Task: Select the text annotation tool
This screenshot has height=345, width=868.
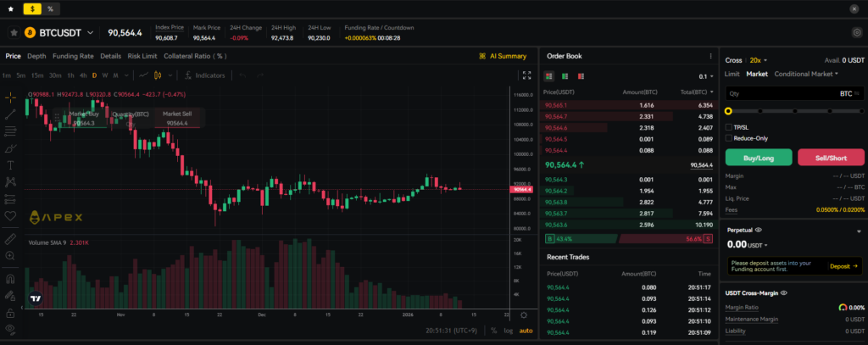Action: click(10, 165)
